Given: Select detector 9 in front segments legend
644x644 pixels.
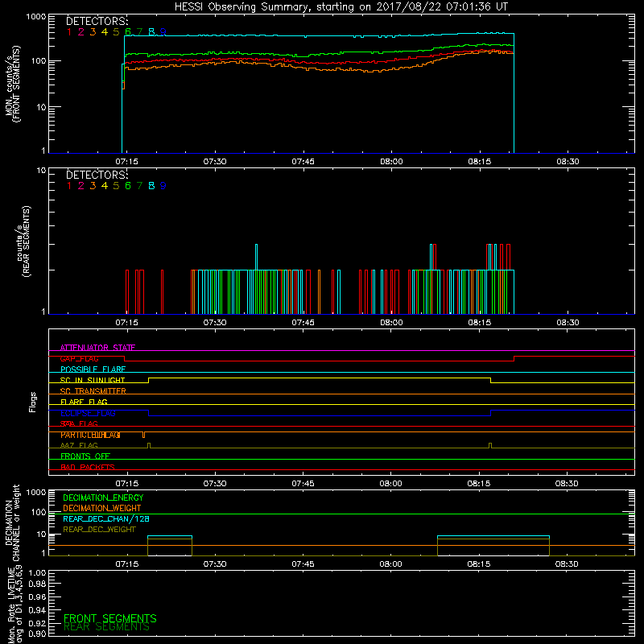Looking at the screenshot, I should [163, 32].
